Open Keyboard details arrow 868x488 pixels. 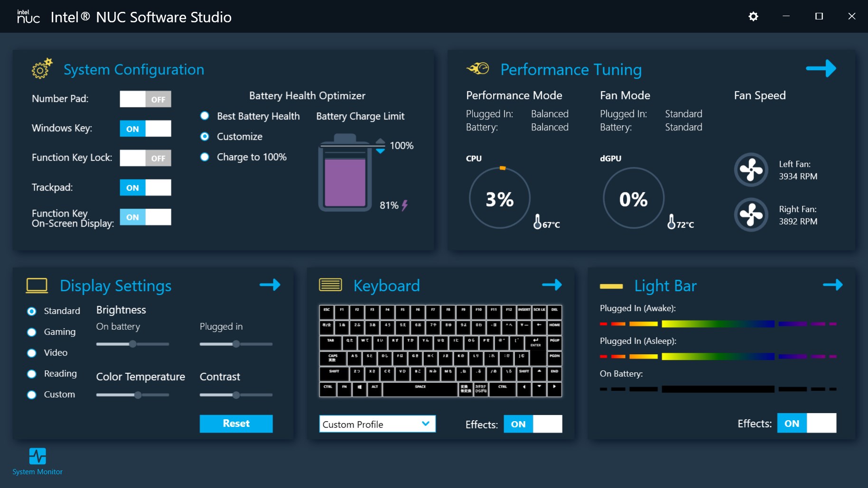pos(552,285)
